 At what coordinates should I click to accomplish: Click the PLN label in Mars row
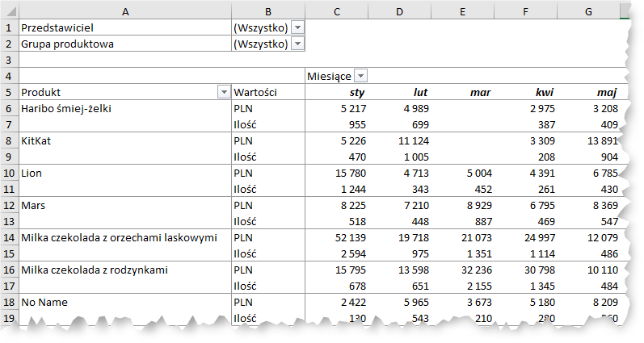pyautogui.click(x=268, y=205)
